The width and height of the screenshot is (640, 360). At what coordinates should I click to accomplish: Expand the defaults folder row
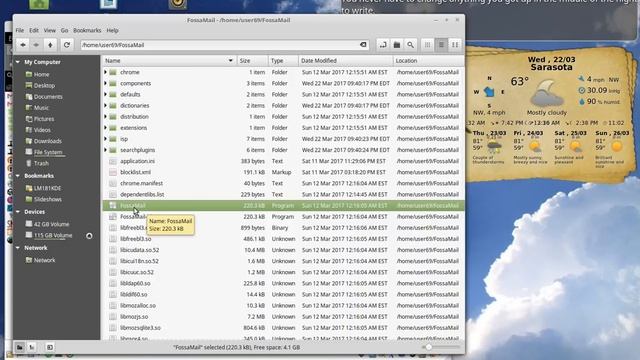(x=105, y=94)
